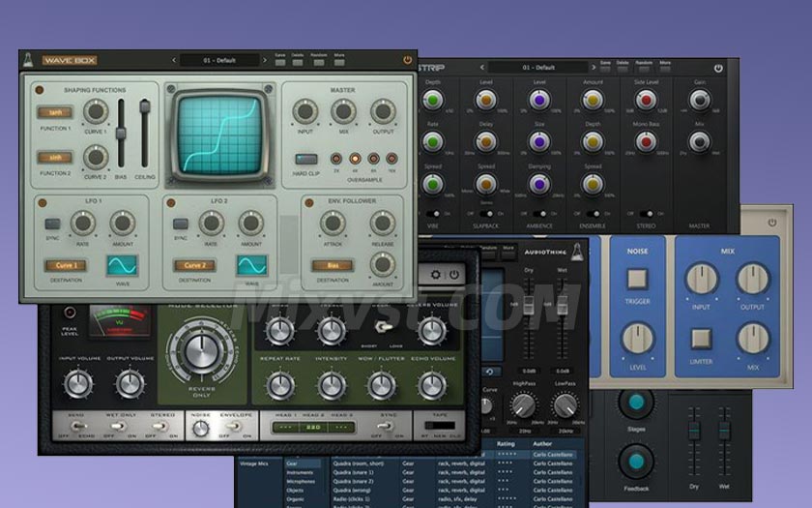Click the Env. Follower Attack knob
812x508 pixels.
click(x=333, y=223)
